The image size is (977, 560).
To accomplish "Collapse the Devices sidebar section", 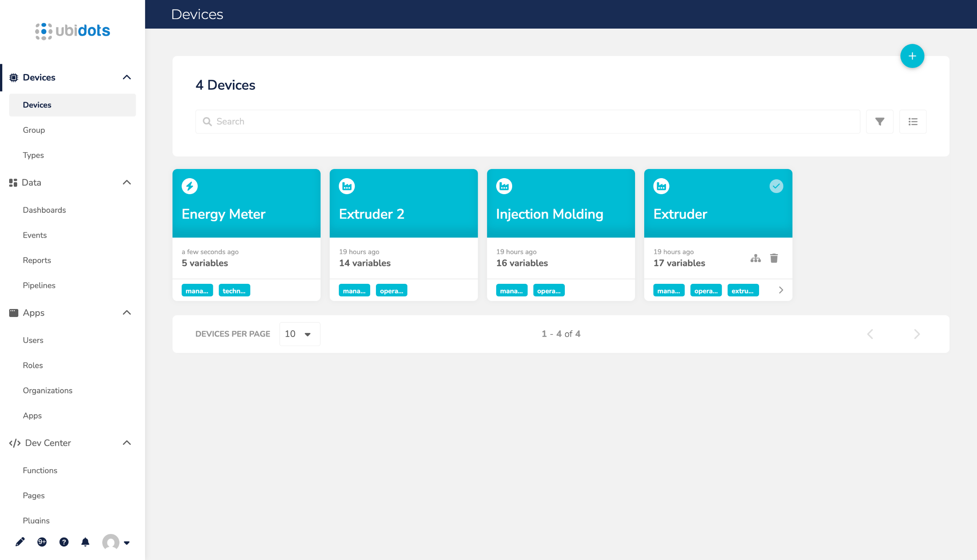I will pyautogui.click(x=127, y=77).
